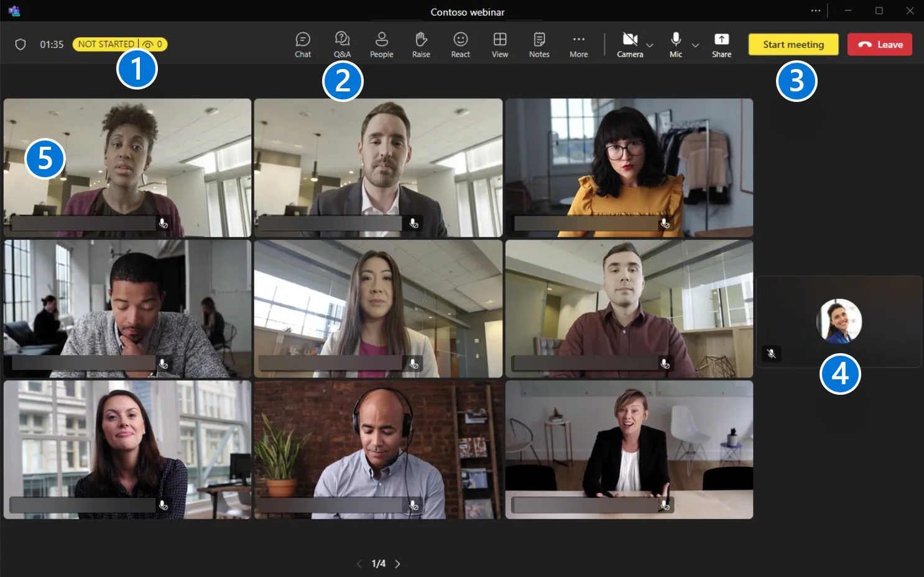Image resolution: width=924 pixels, height=577 pixels.
Task: Expand Camera options dropdown arrow
Action: click(650, 45)
